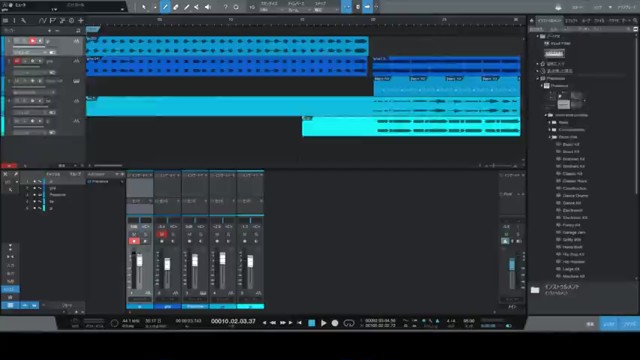Click Stop in the transport bar

311,323
